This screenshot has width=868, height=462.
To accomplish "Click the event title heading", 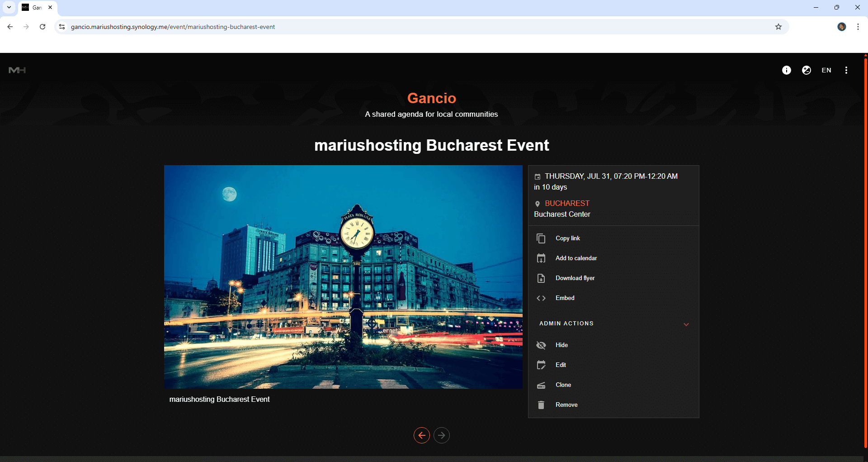I will coord(432,145).
